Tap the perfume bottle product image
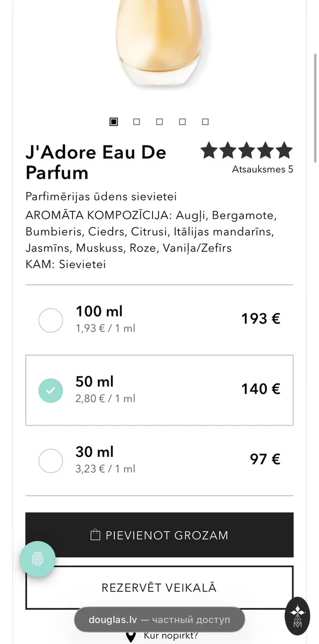This screenshot has height=644, width=319. tap(160, 46)
